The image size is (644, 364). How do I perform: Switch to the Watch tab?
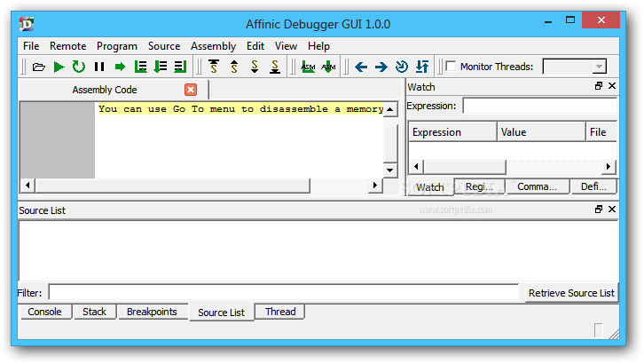430,187
